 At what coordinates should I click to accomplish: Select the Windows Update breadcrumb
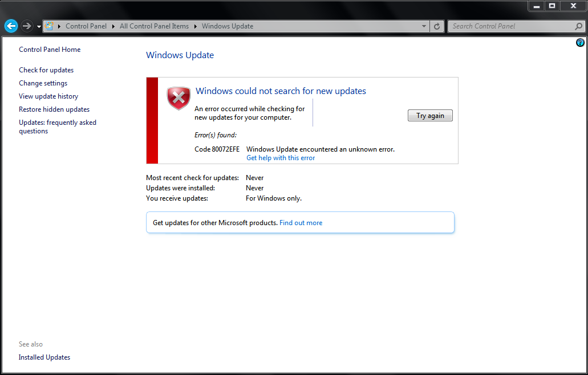228,26
